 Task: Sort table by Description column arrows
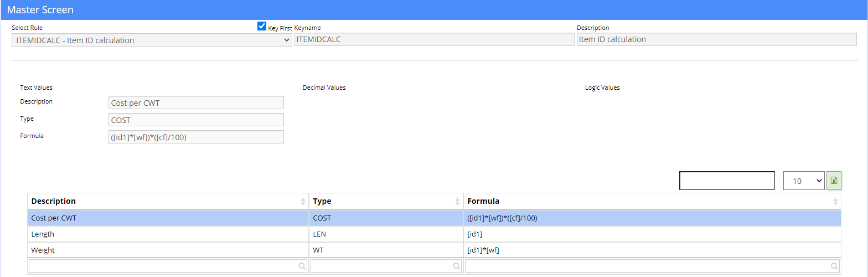tap(303, 202)
